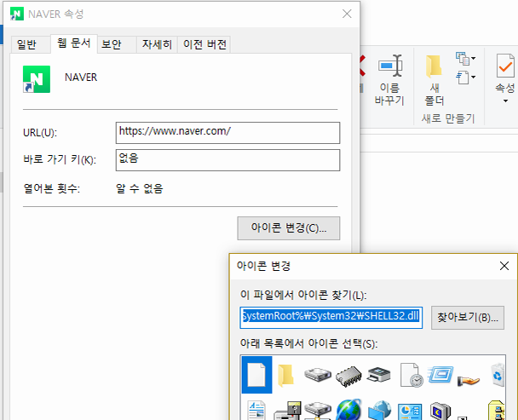Image resolution: width=518 pixels, height=420 pixels.
Task: Select the yellow folder icon in icon list
Action: tap(285, 375)
